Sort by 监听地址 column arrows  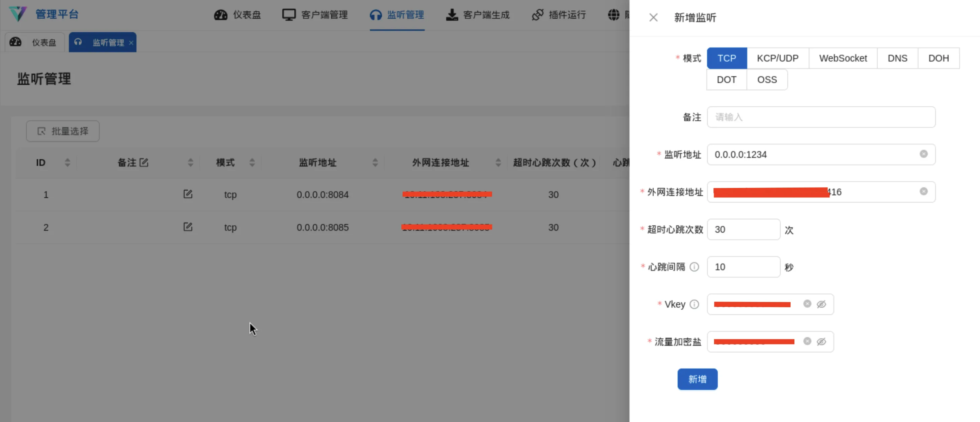pos(375,163)
